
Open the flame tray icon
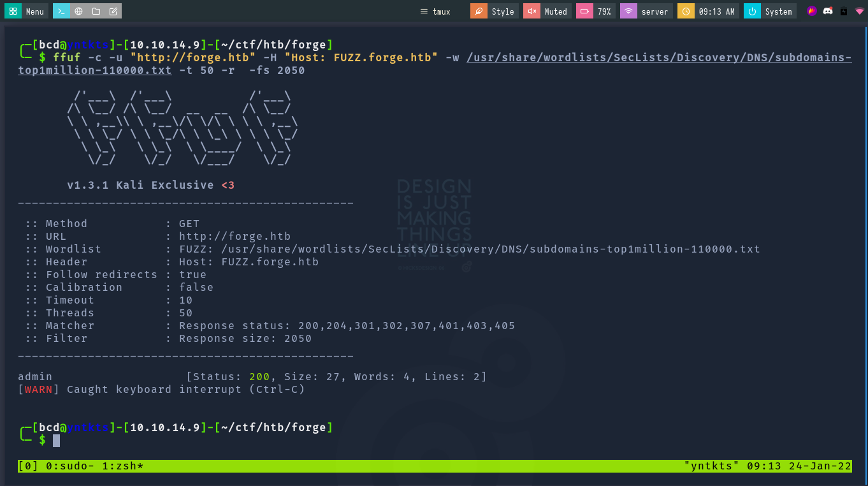click(x=811, y=11)
